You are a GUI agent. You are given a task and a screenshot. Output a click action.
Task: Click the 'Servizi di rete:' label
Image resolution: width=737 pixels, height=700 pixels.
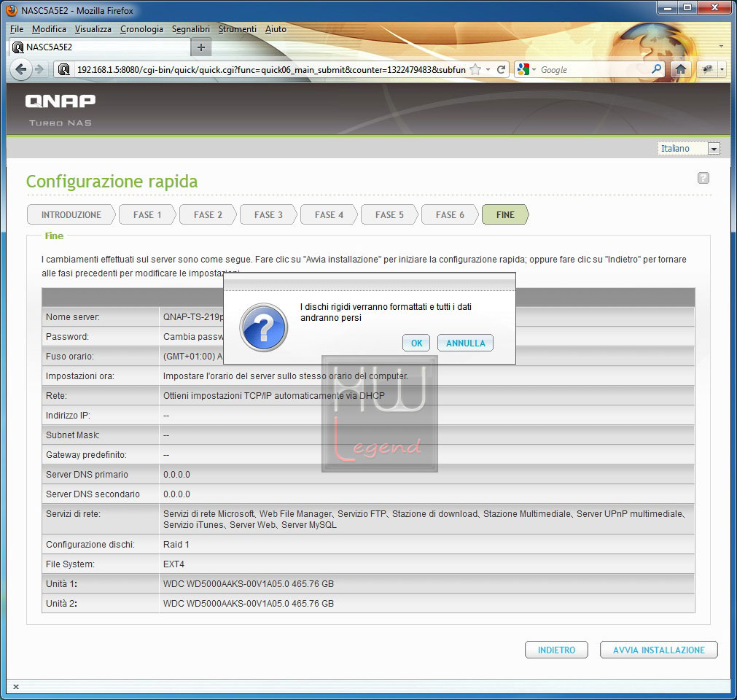click(74, 514)
